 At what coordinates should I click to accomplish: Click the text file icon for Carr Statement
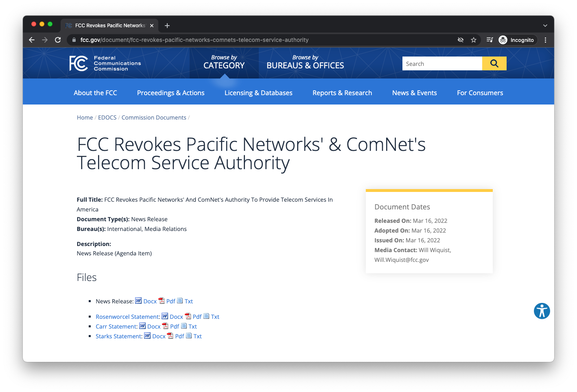184,326
